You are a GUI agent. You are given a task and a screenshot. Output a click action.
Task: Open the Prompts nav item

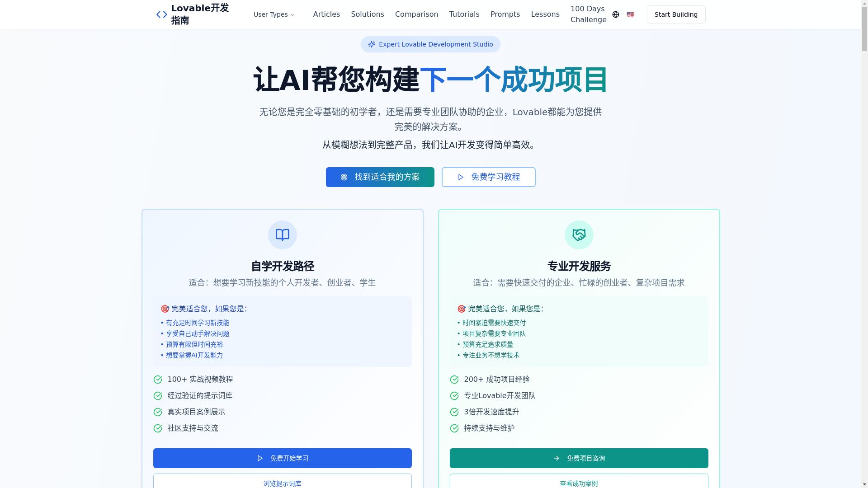[x=505, y=14]
